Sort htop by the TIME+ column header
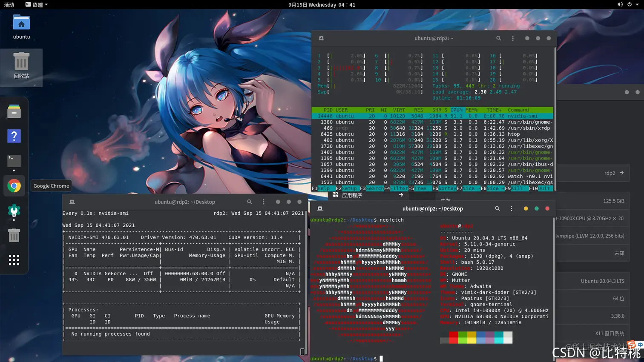 point(494,110)
